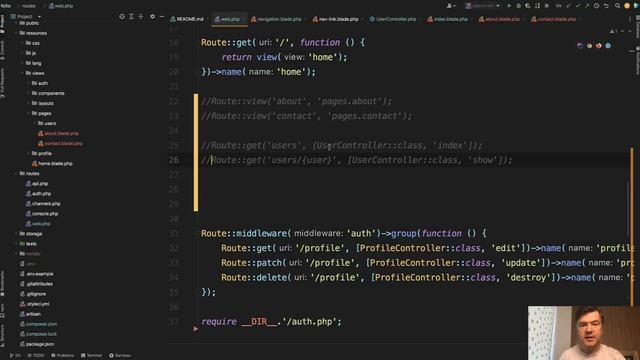Hide the Project panel with minus icon
Screen dimensions: 640x360
tap(162, 16)
